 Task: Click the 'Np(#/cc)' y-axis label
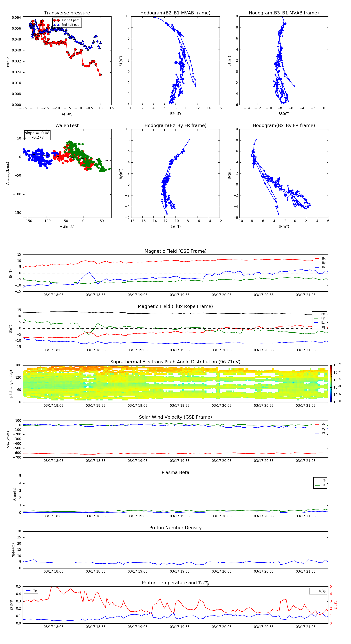13,550
